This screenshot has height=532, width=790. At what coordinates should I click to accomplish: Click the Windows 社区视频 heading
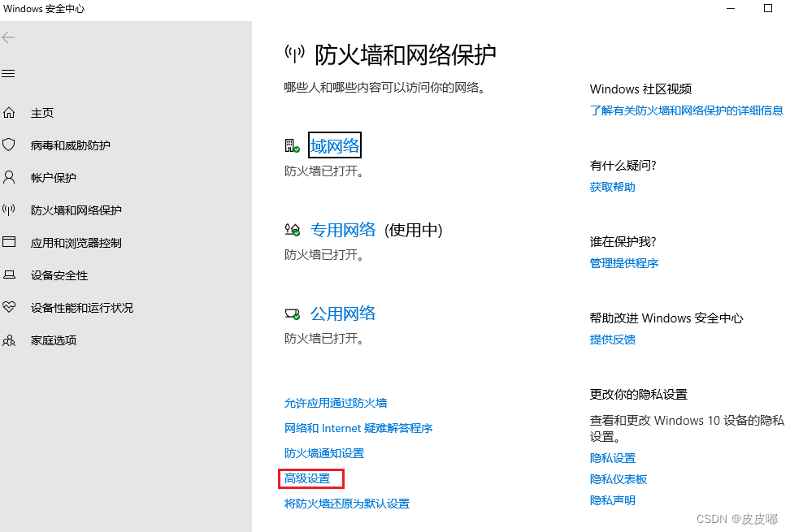point(640,89)
